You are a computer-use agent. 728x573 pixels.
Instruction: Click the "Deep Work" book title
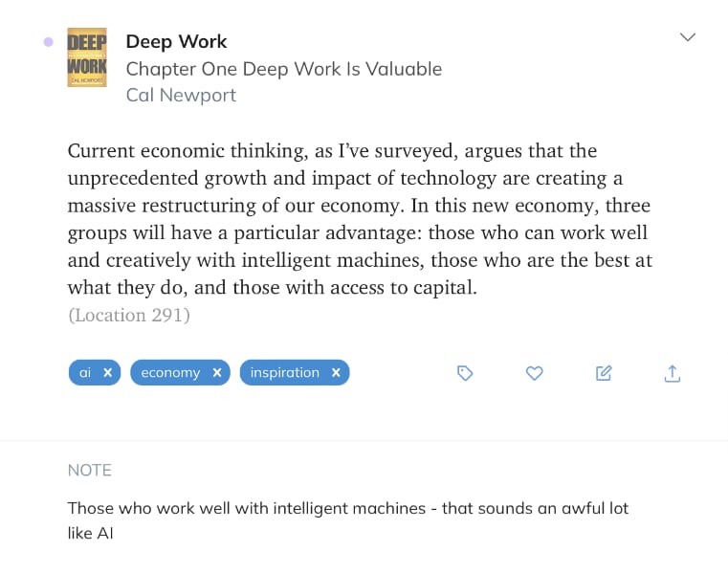pyautogui.click(x=176, y=41)
